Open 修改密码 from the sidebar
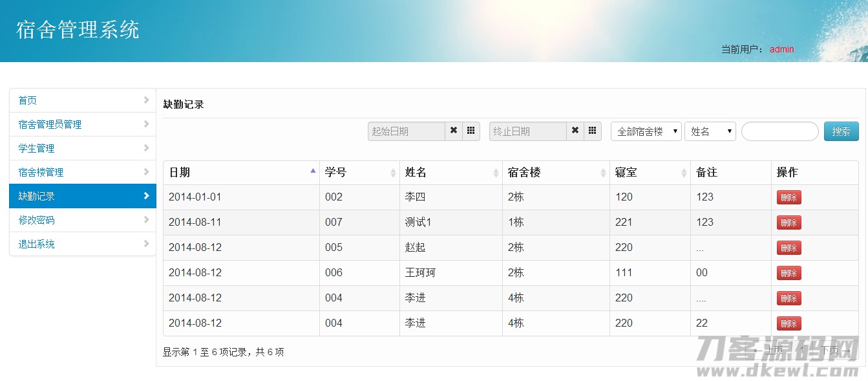Viewport: 868px width, 381px height. 83,220
